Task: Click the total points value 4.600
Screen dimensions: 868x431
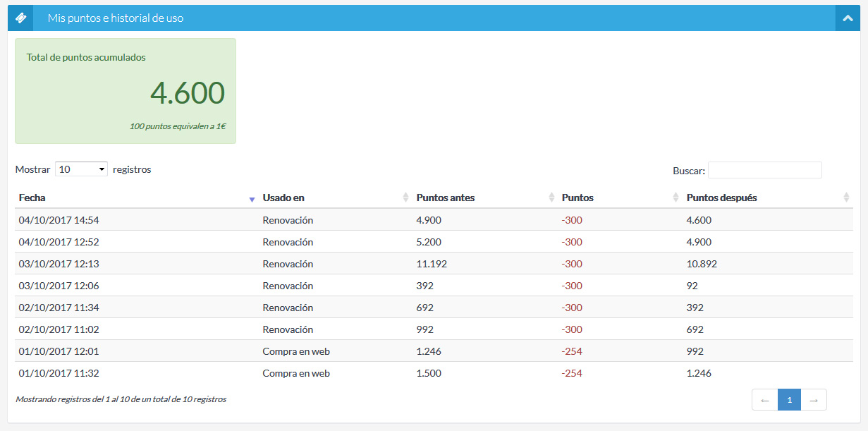Action: click(x=188, y=93)
